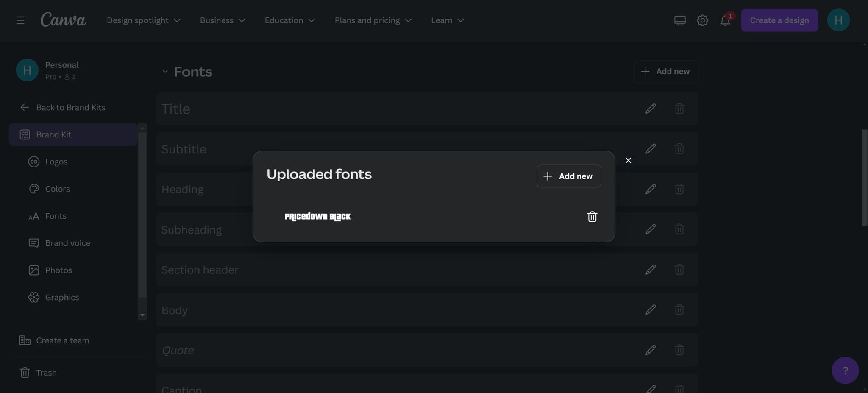Open the settings gear icon
This screenshot has height=393, width=868.
tap(702, 20)
